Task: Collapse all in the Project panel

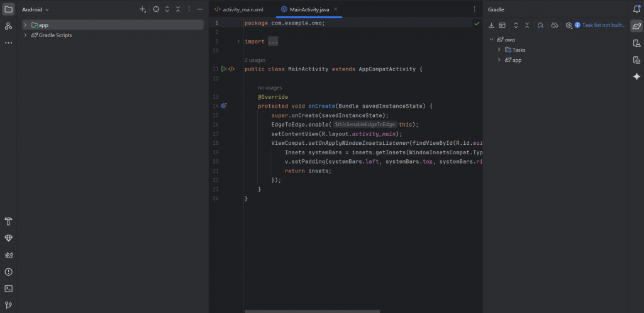Action: 178,9
